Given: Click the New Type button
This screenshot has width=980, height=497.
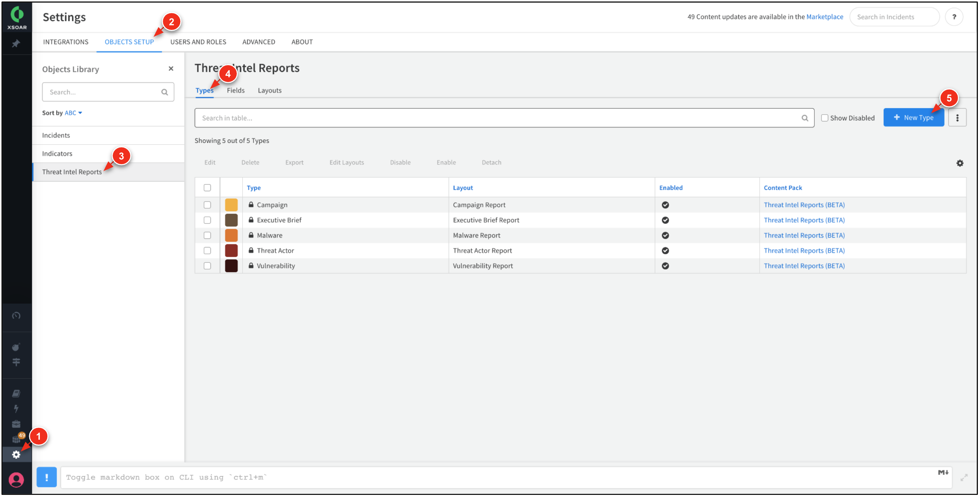Looking at the screenshot, I should click(x=913, y=117).
